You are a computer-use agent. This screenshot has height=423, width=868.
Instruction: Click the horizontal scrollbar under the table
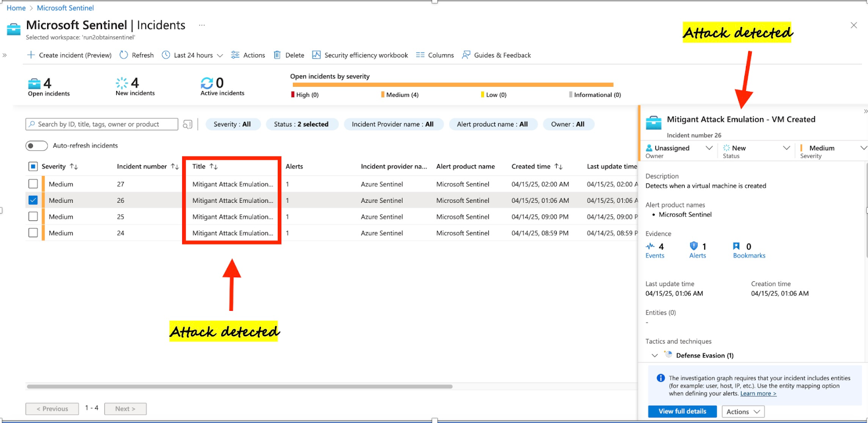239,387
